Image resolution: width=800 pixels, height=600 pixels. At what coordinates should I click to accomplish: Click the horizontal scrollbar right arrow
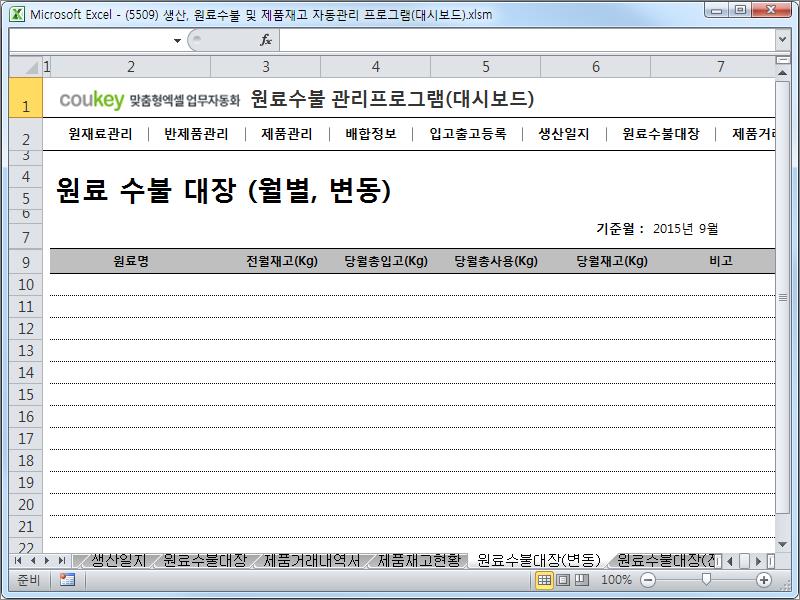tap(758, 561)
